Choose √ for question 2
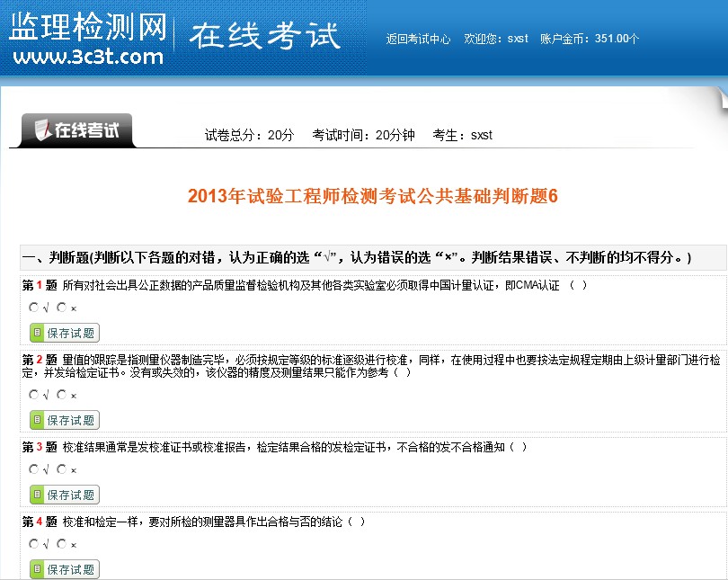The height and width of the screenshot is (580, 728). click(34, 395)
